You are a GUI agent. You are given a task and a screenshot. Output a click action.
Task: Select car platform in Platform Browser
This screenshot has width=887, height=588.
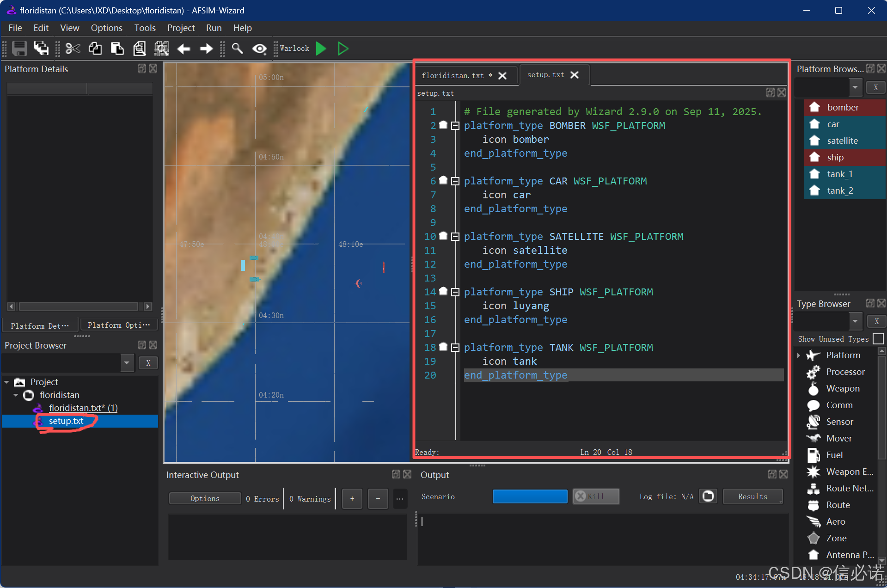pyautogui.click(x=844, y=124)
